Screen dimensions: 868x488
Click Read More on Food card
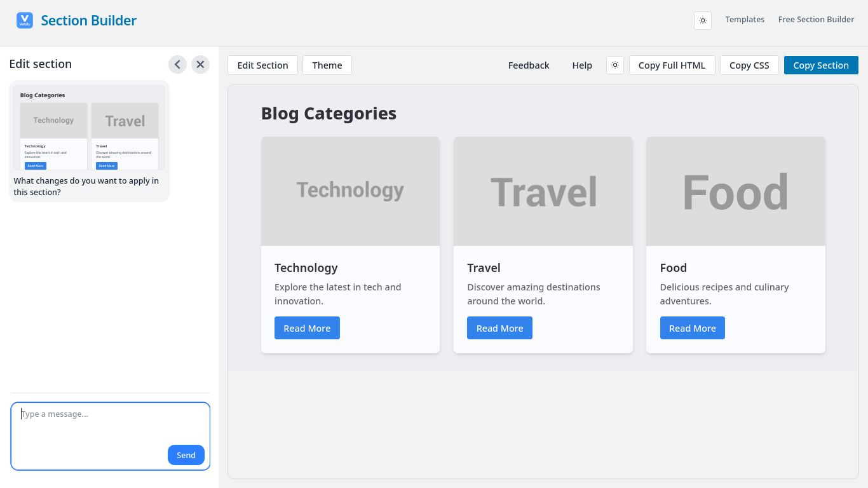click(692, 328)
